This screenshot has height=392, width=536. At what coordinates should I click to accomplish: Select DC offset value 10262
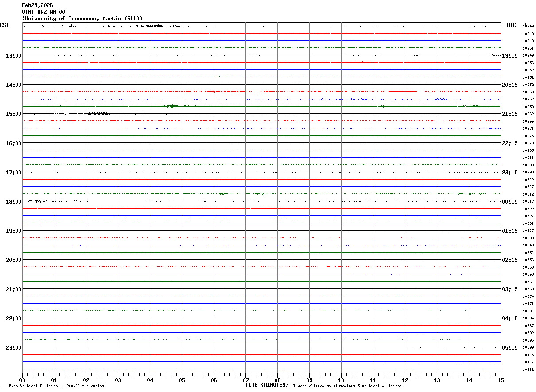[528, 114]
